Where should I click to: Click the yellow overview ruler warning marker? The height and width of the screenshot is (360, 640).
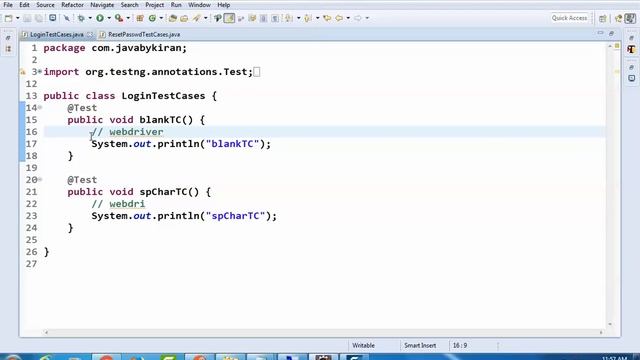tap(617, 71)
